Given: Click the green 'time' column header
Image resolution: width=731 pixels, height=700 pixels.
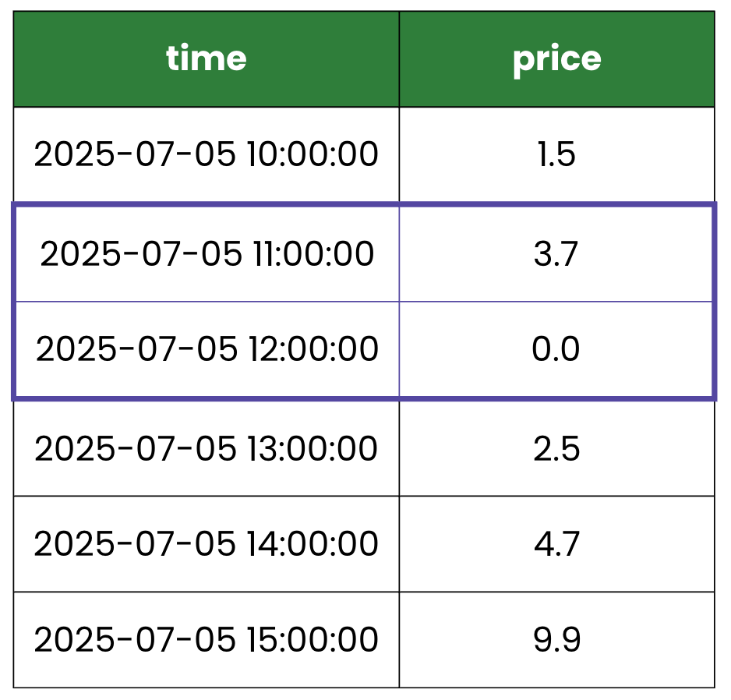Looking at the screenshot, I should [206, 59].
